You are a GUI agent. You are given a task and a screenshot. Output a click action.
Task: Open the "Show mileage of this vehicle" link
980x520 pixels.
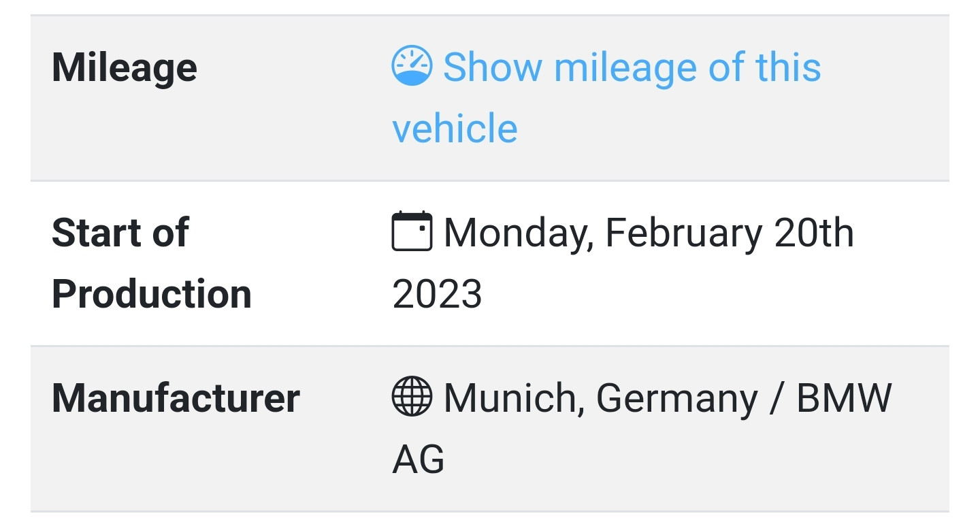tap(632, 67)
